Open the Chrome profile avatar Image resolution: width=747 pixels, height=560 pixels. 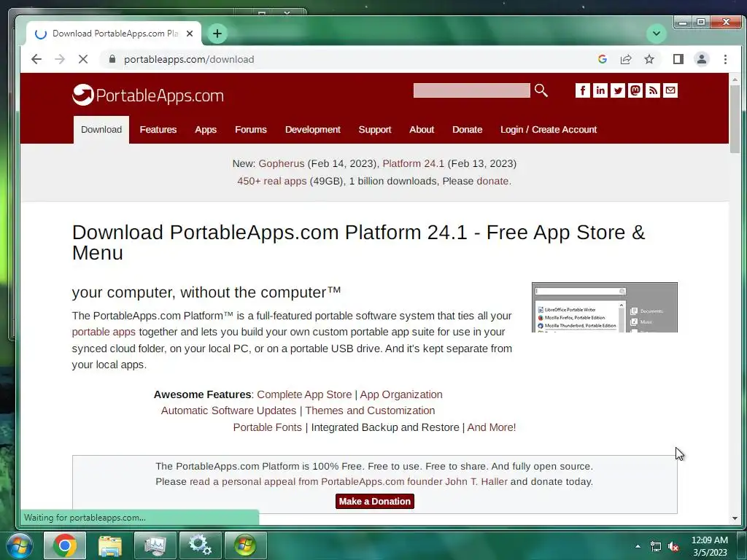coord(701,59)
